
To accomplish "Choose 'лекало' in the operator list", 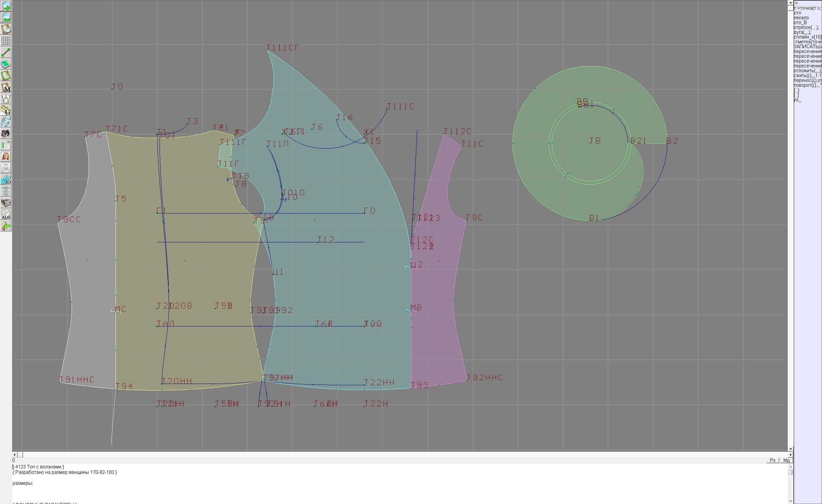I will click(801, 18).
